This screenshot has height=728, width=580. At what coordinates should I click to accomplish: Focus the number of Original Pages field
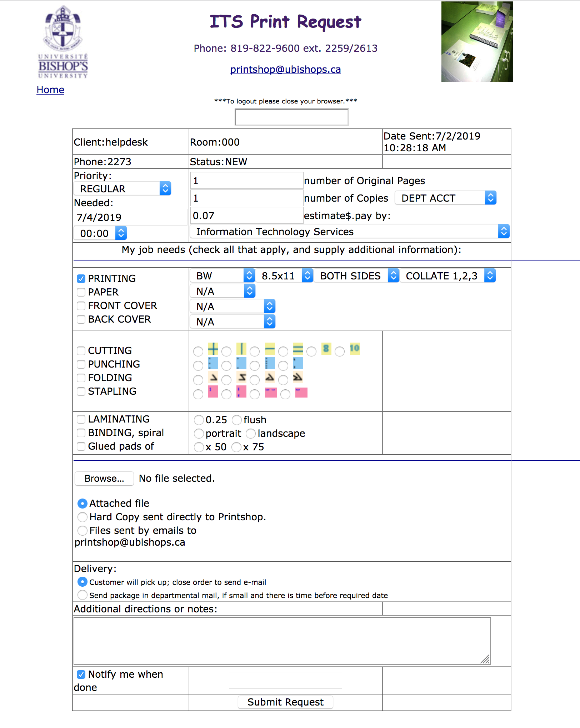click(x=246, y=181)
